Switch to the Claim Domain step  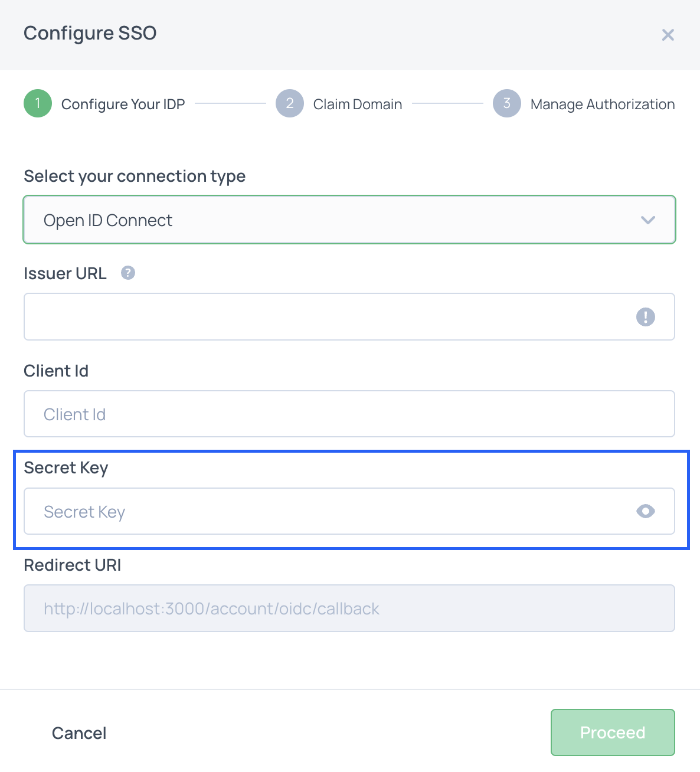pyautogui.click(x=289, y=103)
